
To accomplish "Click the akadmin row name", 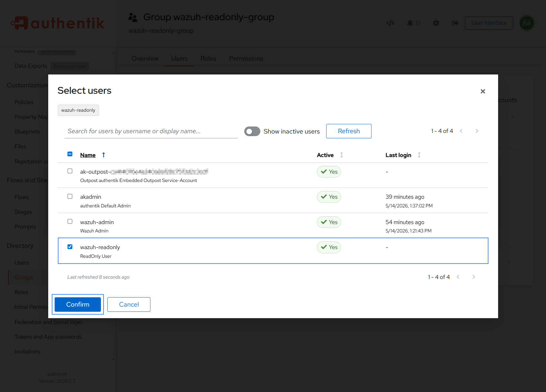I will point(91,197).
